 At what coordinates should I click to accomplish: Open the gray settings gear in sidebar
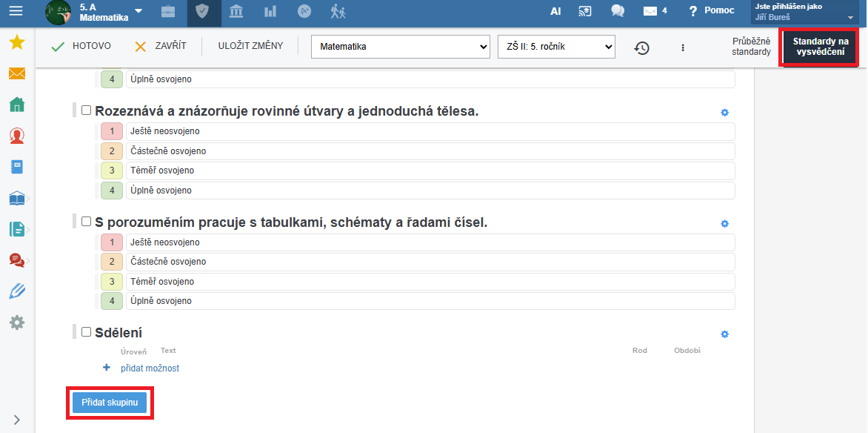(x=16, y=323)
